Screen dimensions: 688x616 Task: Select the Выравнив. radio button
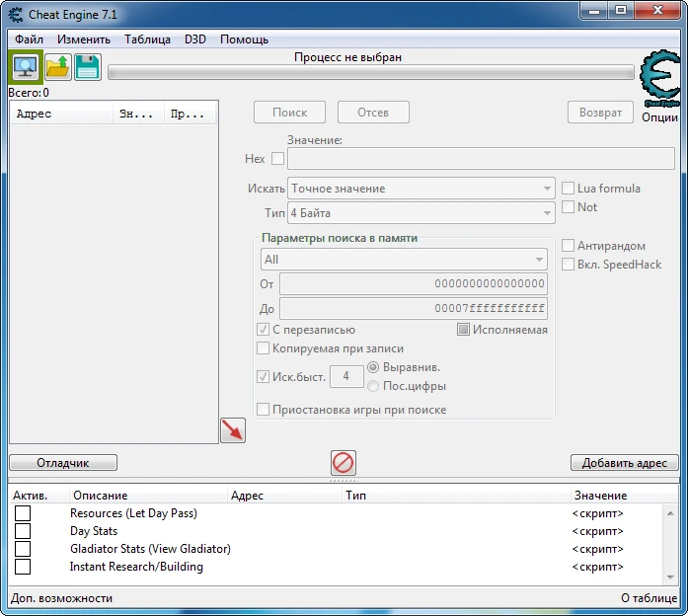pos(373,367)
